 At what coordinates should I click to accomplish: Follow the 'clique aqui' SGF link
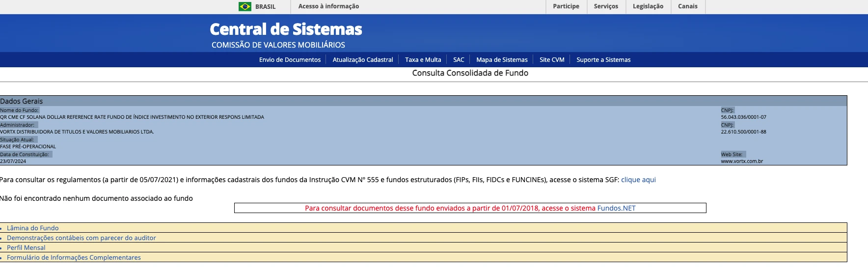tap(638, 180)
